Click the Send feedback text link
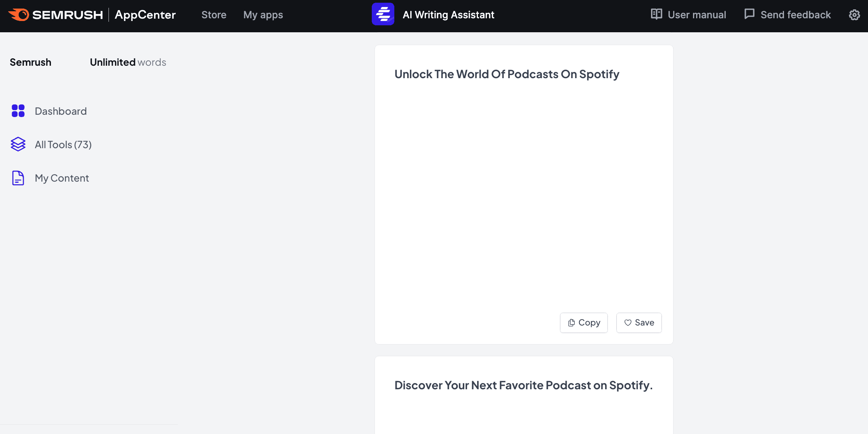 coord(795,15)
